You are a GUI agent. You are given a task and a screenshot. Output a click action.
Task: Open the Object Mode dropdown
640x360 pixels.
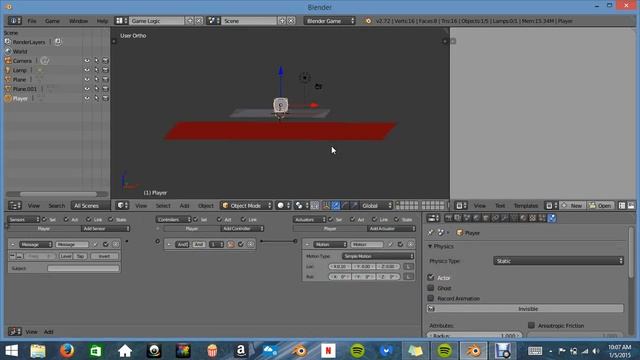(247, 206)
